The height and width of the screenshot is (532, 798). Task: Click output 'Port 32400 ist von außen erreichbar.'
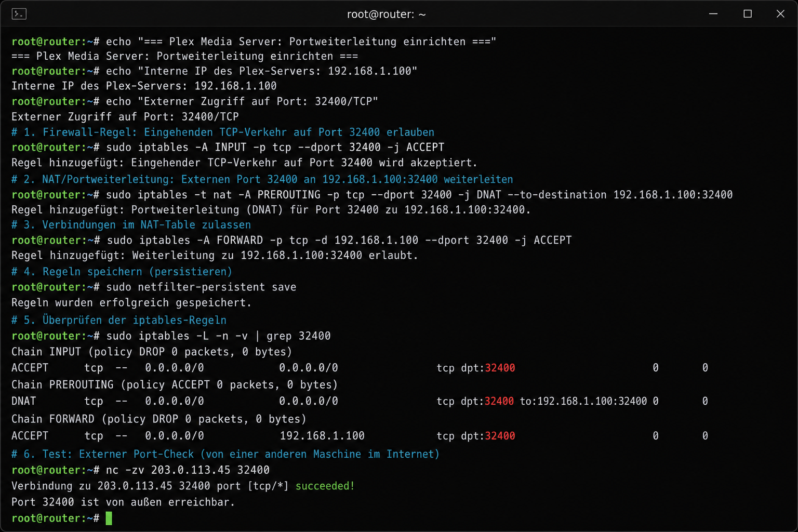pos(123,502)
